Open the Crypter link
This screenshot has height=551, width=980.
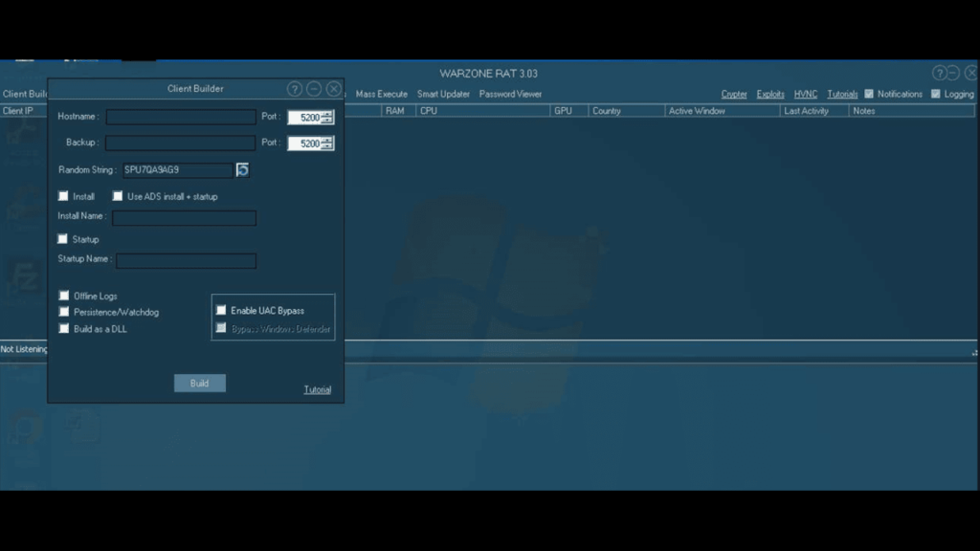click(734, 94)
